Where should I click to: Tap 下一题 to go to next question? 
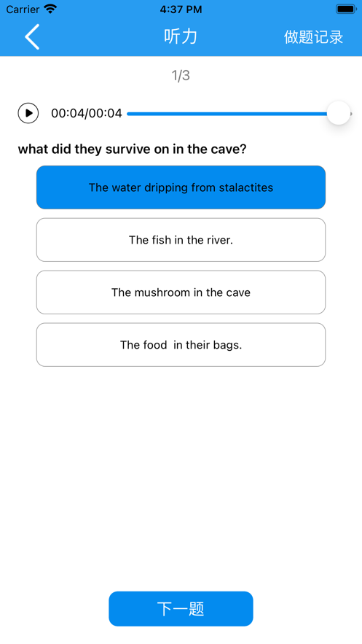click(x=181, y=609)
